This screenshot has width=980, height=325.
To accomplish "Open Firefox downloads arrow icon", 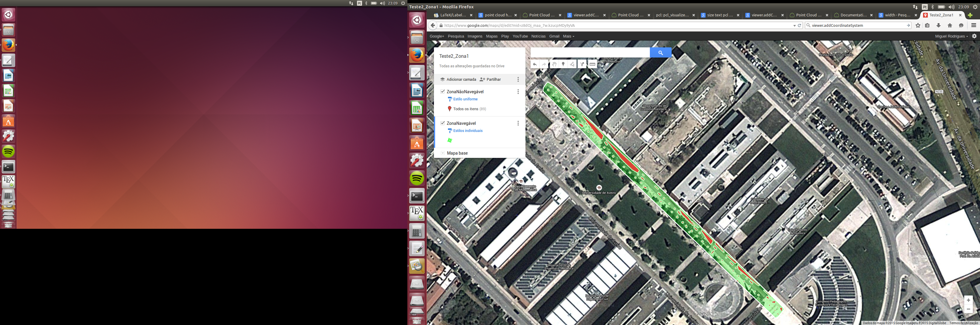I will pos(939,25).
